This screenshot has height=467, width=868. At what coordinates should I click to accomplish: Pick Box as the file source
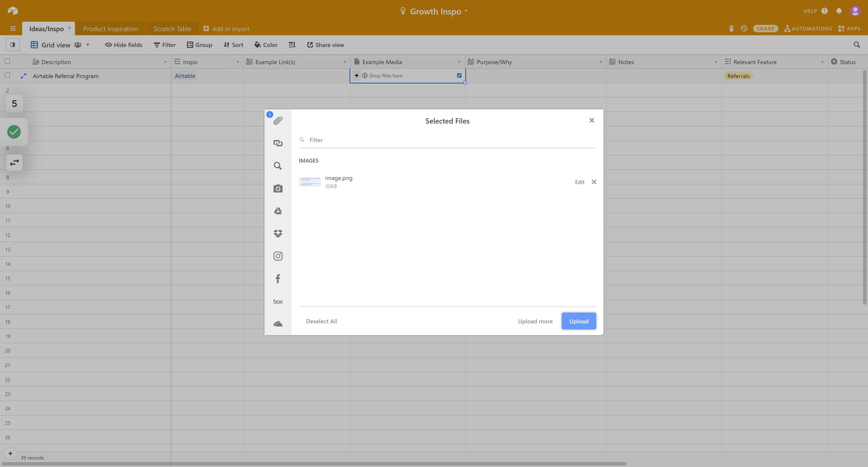278,301
